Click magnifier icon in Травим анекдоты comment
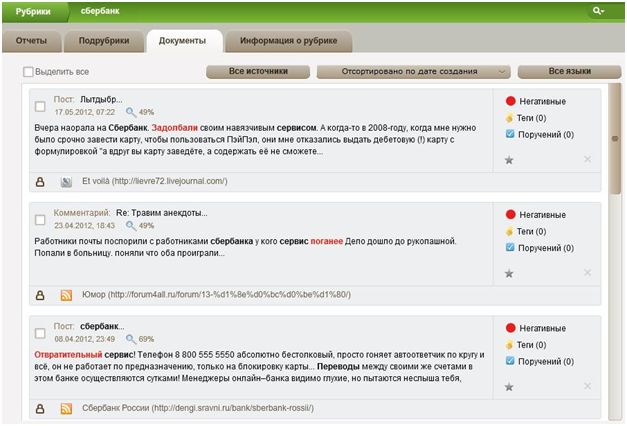Image resolution: width=627 pixels, height=426 pixels. [131, 226]
